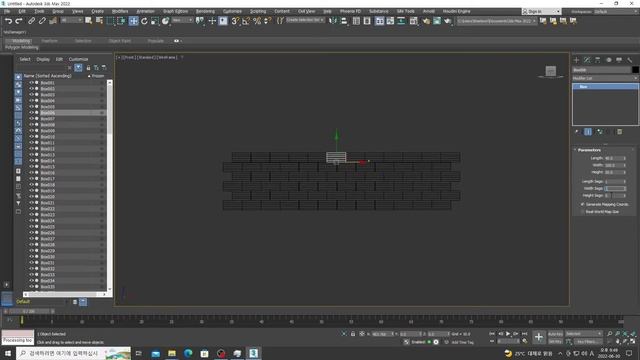Click the Play Animation button
640x360 pixels.
508,334
